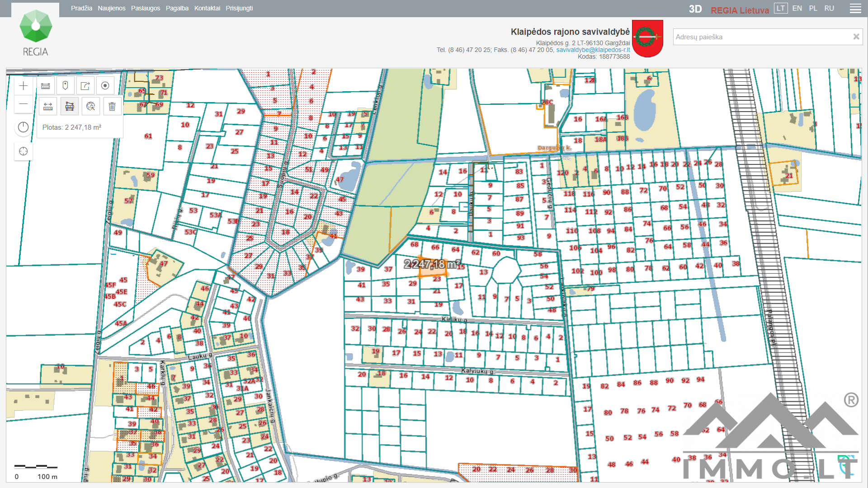
Task: Toggle the circular target layer button
Action: pyautogui.click(x=105, y=86)
